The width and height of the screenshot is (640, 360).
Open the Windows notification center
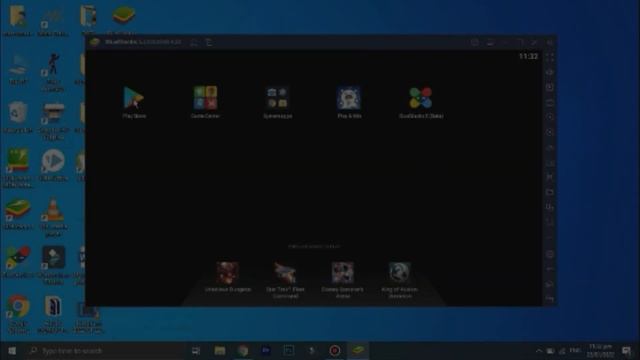pos(627,351)
